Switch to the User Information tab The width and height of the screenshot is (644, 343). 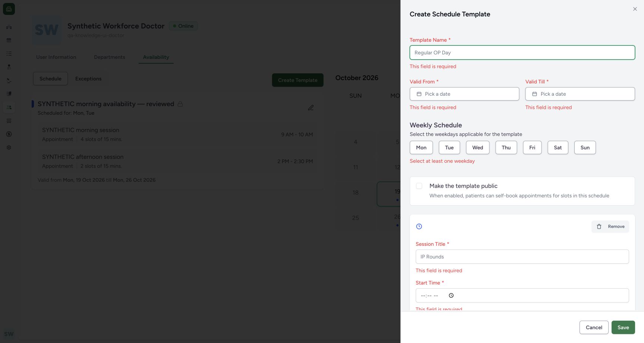tap(56, 57)
